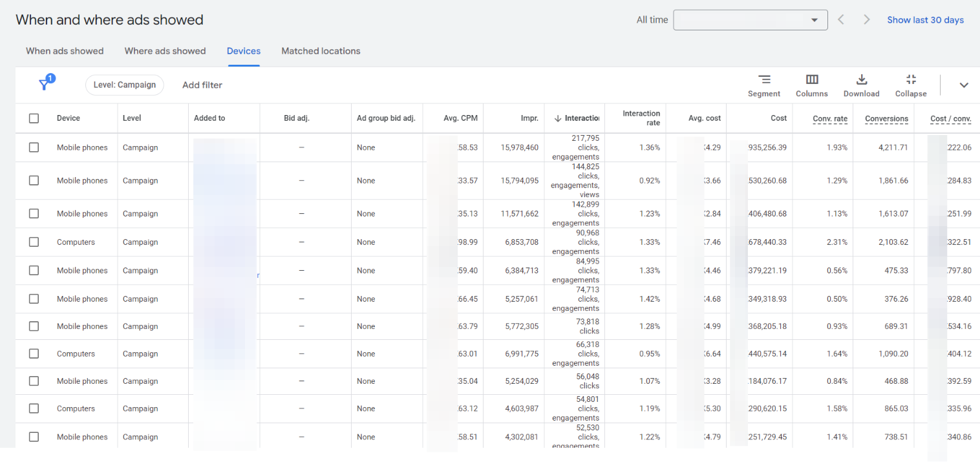Screen dimensions: 980x462
Task: Click the 738.51 conversions cell
Action: 897,437
